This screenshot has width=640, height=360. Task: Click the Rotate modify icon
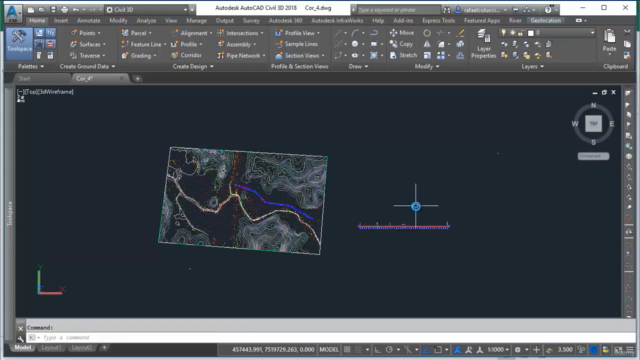[x=427, y=33]
